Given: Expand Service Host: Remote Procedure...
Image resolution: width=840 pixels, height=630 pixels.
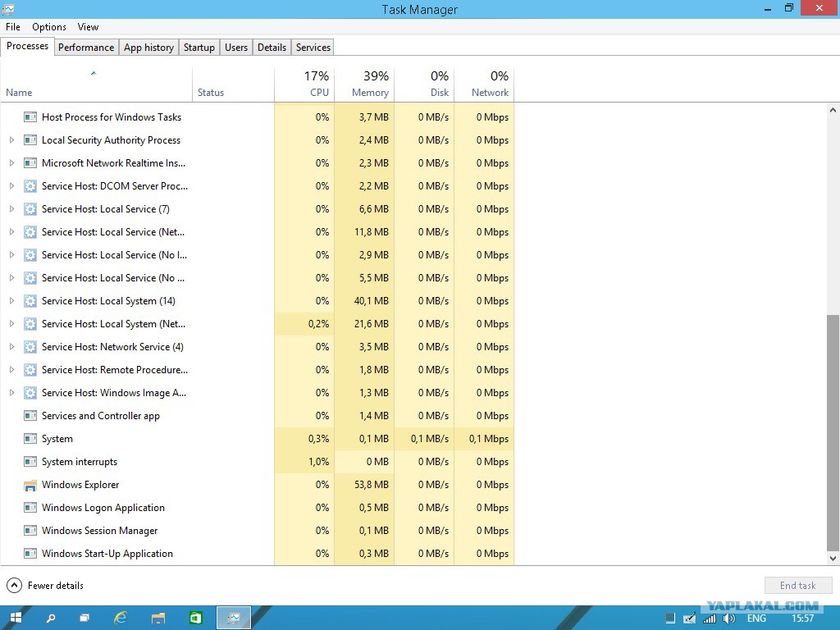Looking at the screenshot, I should (11, 370).
